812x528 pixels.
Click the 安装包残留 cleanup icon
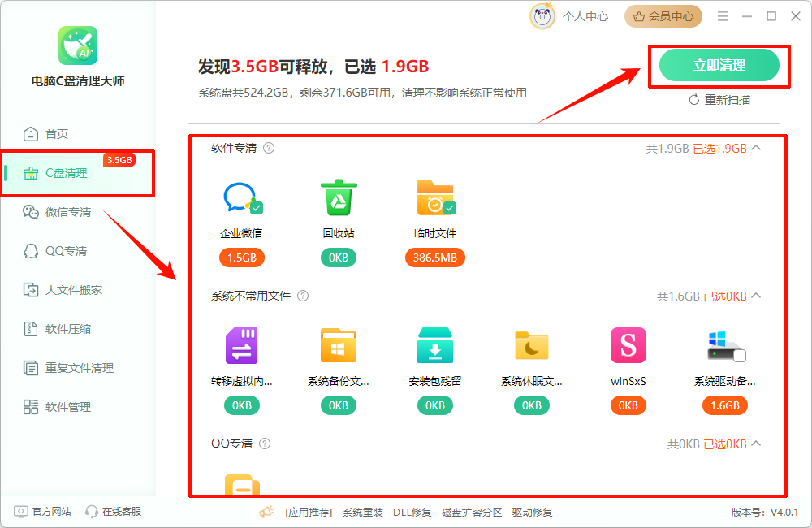pos(434,345)
